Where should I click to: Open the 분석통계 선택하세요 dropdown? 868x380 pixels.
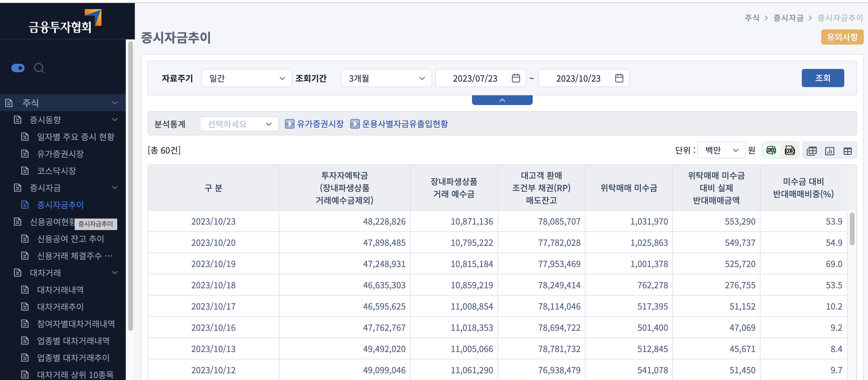[239, 124]
